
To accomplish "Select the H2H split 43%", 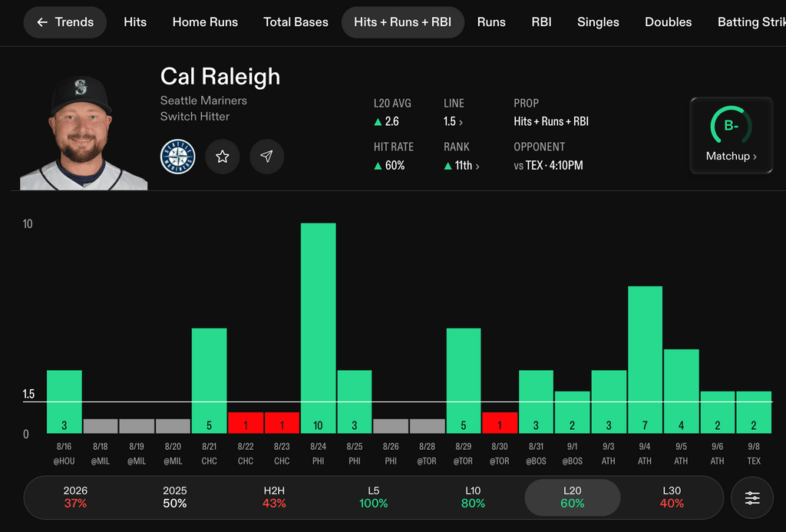I will 274,497.
